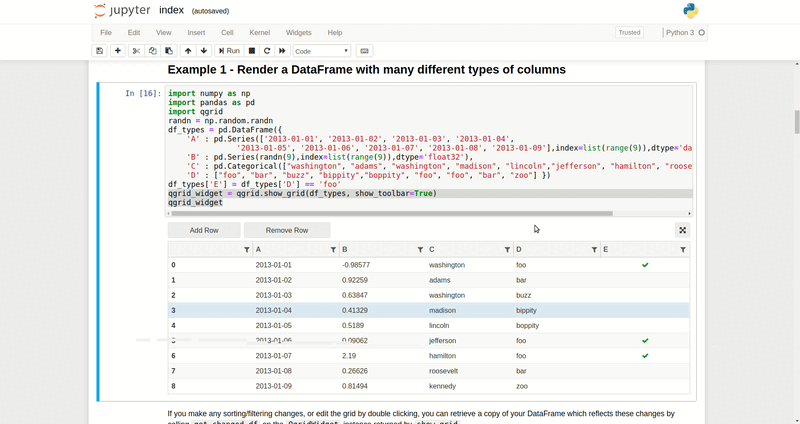Open the Edit menu

click(x=134, y=33)
